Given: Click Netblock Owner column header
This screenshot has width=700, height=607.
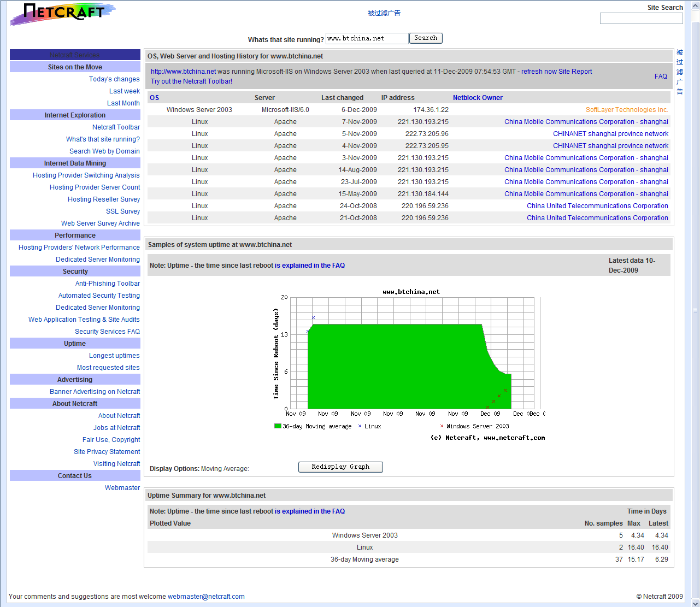Looking at the screenshot, I should 478,98.
